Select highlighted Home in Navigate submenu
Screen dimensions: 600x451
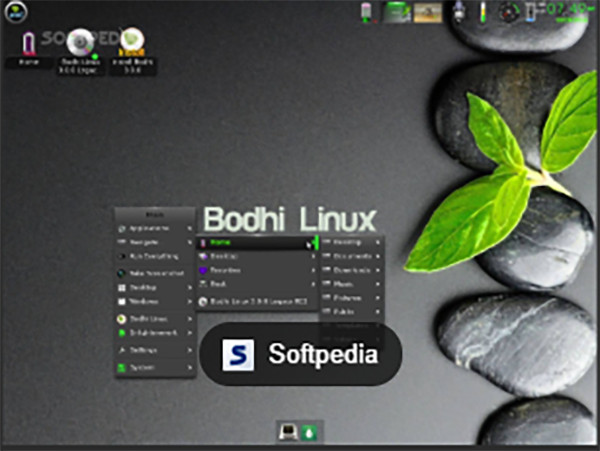pos(256,243)
